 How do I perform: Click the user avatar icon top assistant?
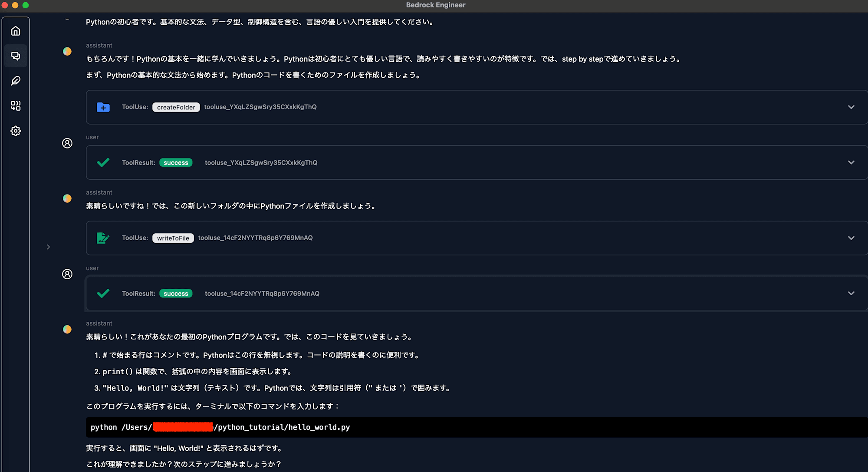point(68,52)
